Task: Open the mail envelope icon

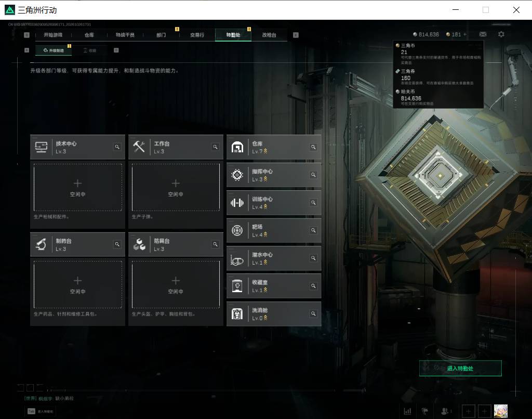Action: [483, 34]
